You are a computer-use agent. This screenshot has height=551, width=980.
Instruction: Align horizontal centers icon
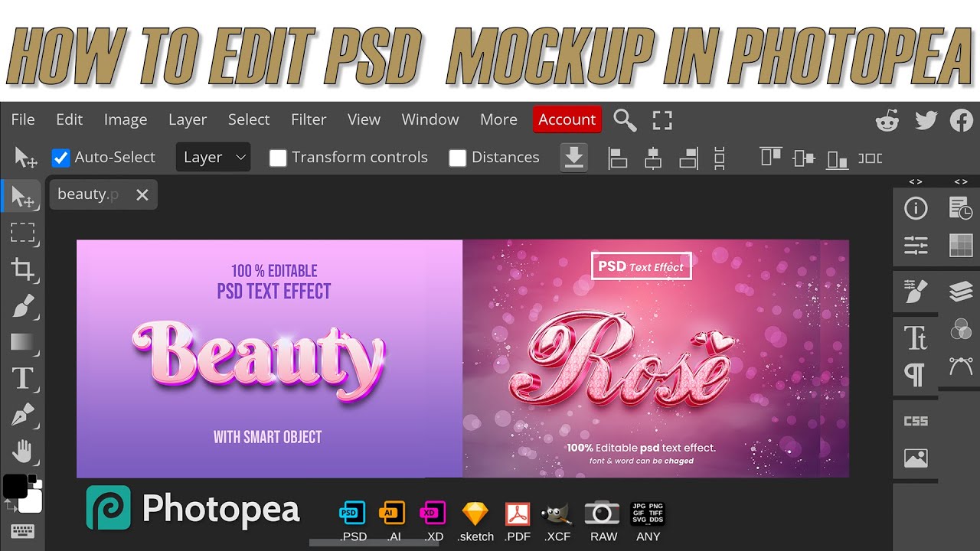(x=653, y=158)
